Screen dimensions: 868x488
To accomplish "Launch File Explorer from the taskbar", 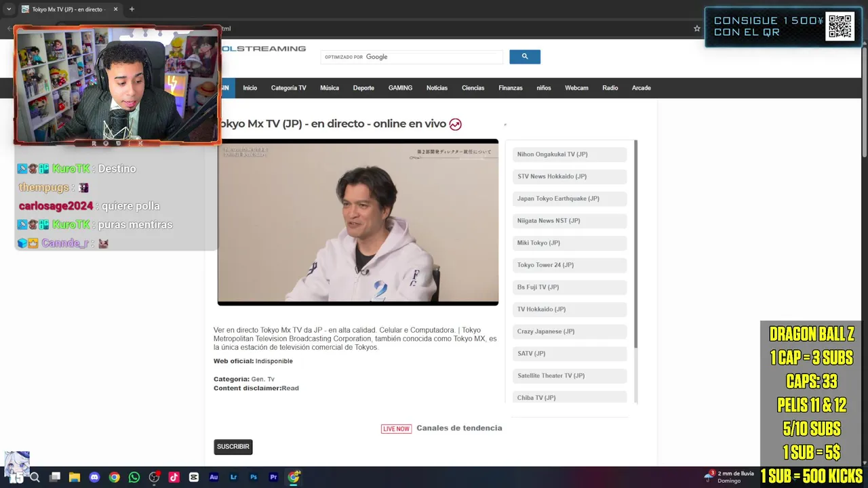I will (x=75, y=477).
